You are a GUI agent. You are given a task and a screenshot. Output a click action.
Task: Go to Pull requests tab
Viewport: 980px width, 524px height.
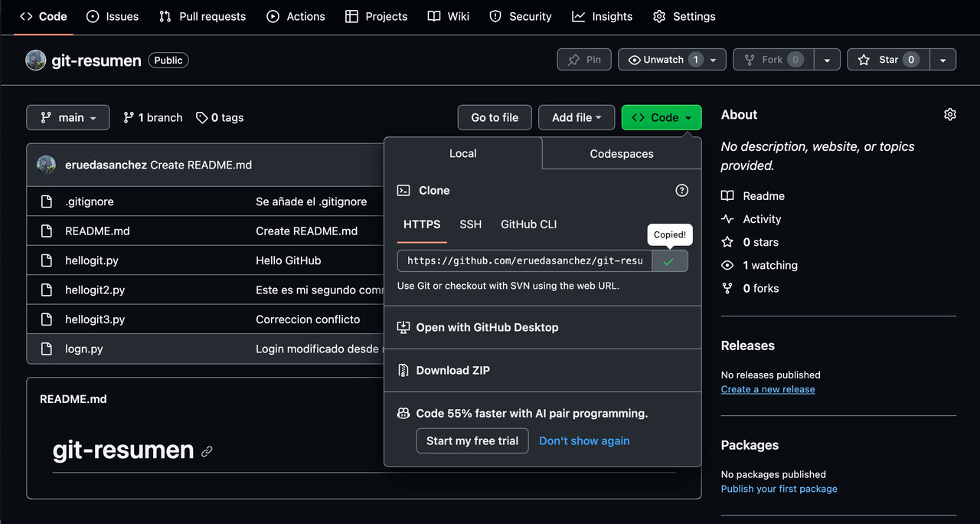(x=202, y=16)
